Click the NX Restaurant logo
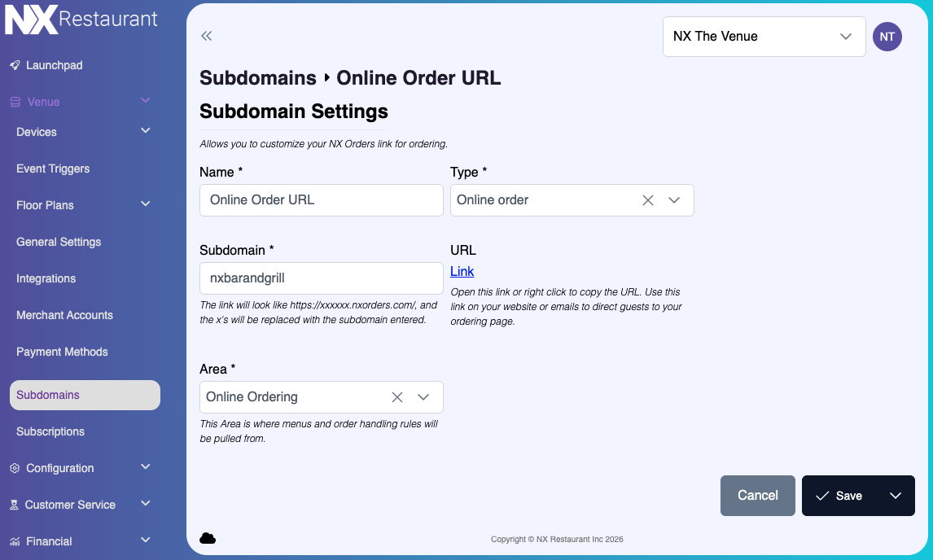This screenshot has height=560, width=933. pos(81,18)
